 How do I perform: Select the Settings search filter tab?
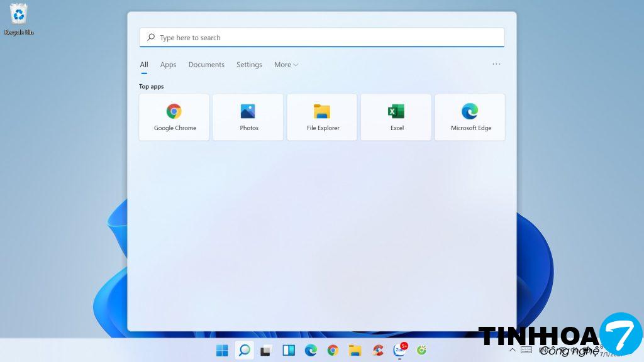pos(249,65)
